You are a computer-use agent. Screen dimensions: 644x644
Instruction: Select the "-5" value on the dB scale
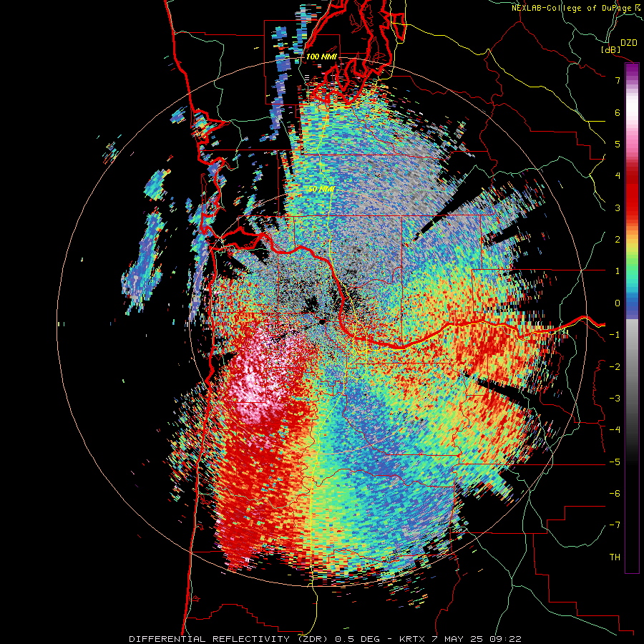(x=615, y=462)
